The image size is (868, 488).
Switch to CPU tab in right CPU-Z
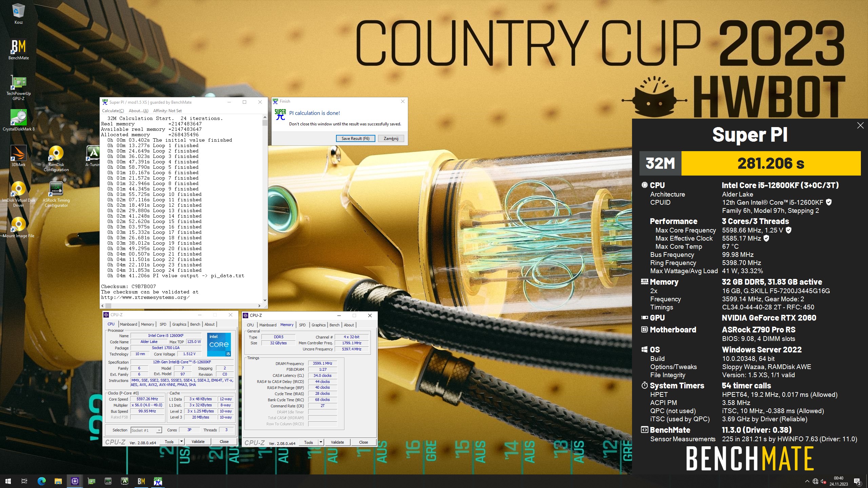click(250, 325)
